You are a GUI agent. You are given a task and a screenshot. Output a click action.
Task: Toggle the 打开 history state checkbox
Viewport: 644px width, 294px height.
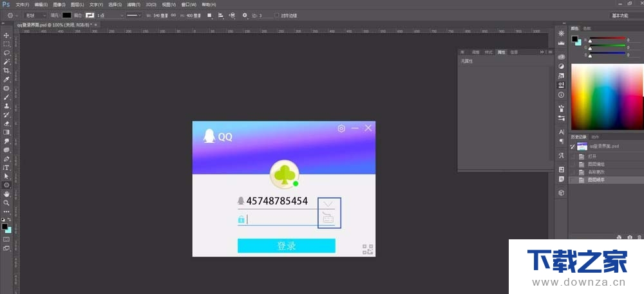point(573,156)
